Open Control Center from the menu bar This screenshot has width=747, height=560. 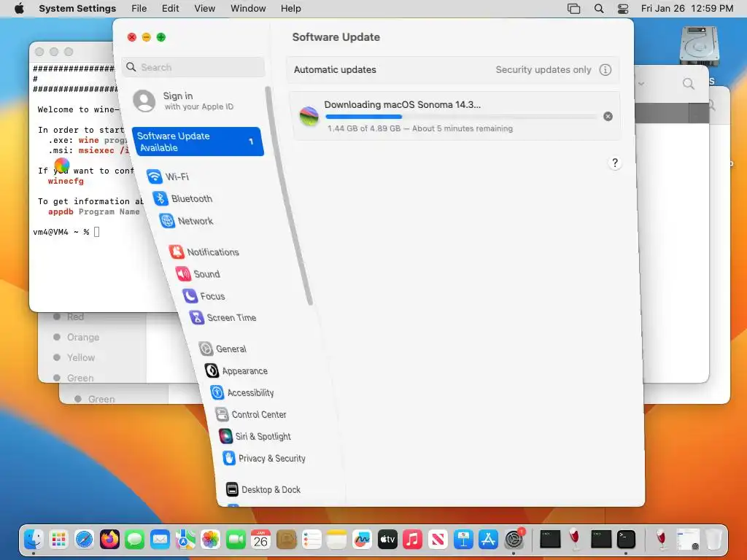623,9
